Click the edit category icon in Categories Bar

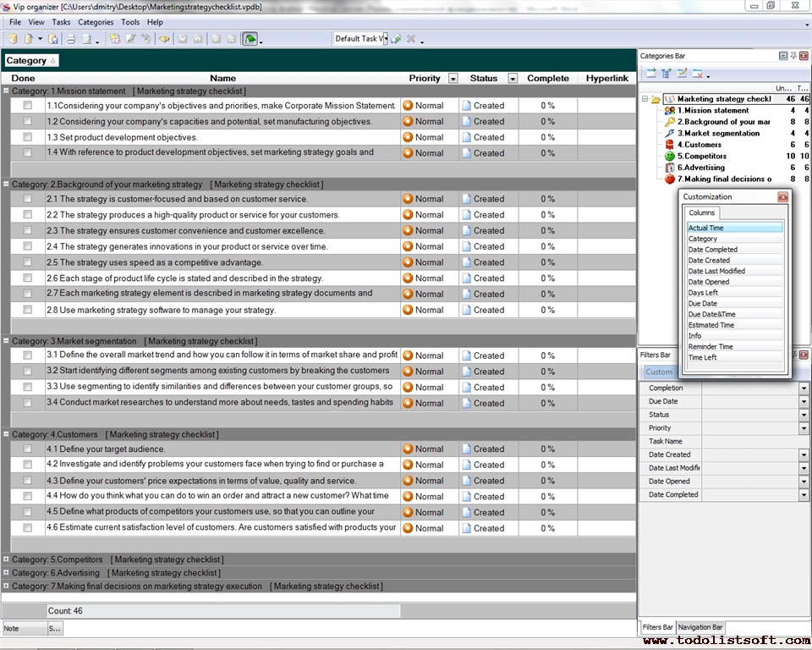click(x=682, y=74)
